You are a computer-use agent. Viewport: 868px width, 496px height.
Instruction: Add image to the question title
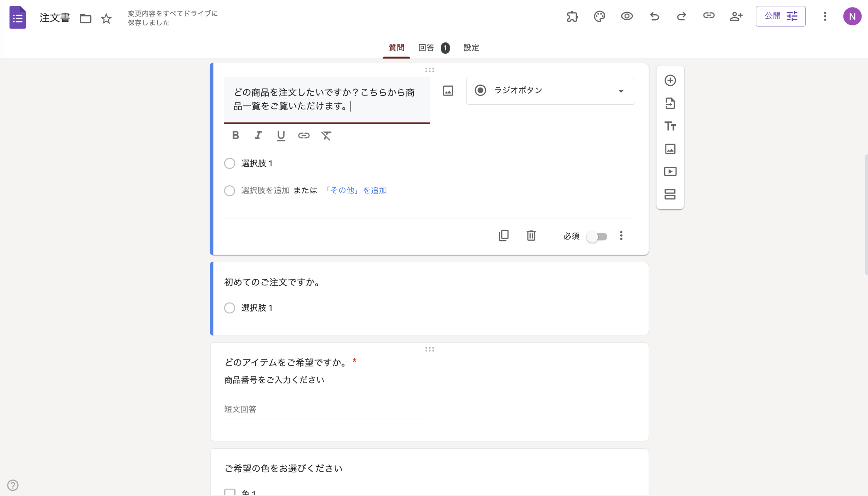pyautogui.click(x=448, y=90)
